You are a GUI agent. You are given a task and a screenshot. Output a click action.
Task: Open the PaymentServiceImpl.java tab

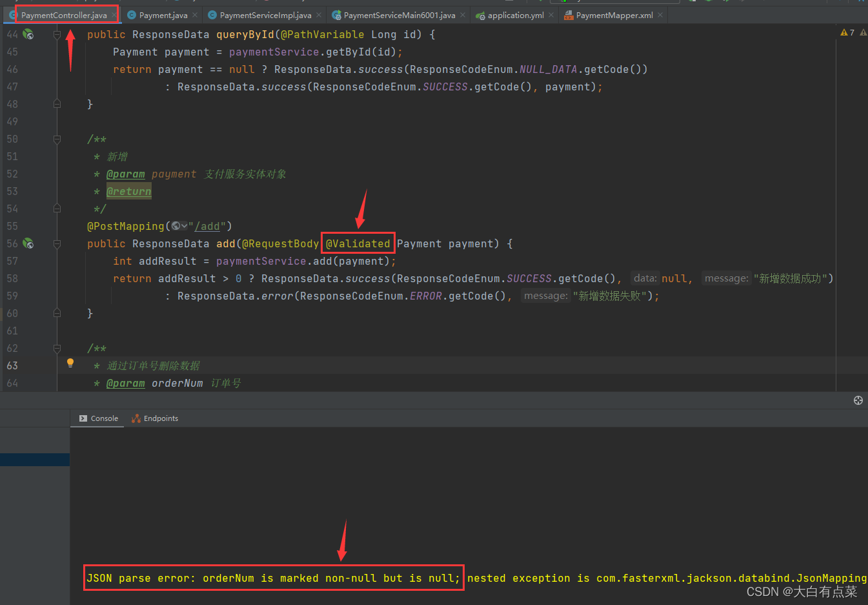(265, 15)
